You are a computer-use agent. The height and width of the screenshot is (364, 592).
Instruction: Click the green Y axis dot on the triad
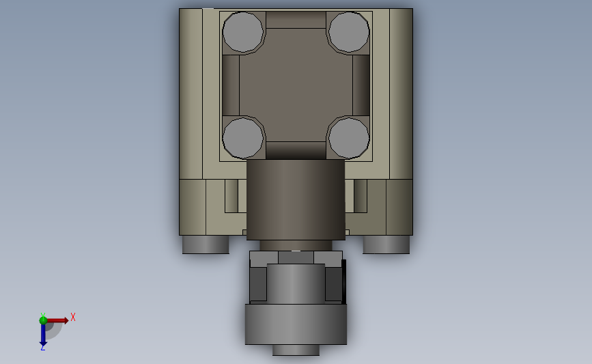pos(43,320)
